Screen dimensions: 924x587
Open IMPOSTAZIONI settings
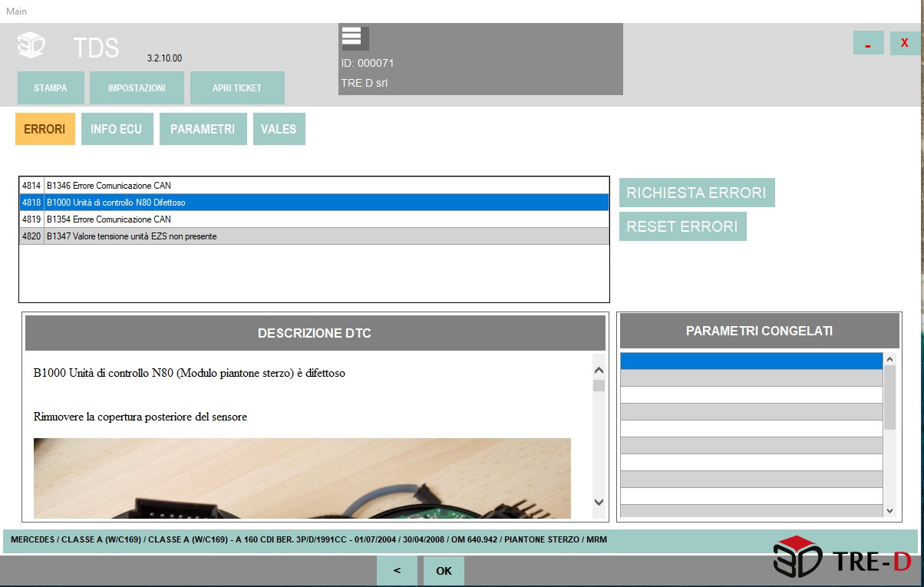[137, 88]
